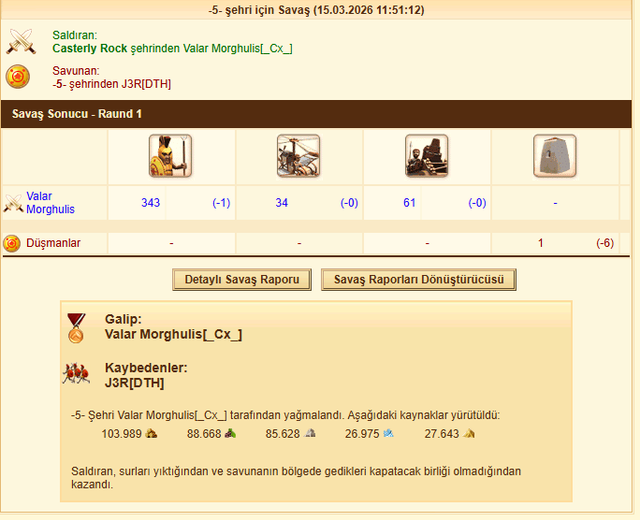Click the battering ram unit icon
640x520 pixels.
[427, 156]
